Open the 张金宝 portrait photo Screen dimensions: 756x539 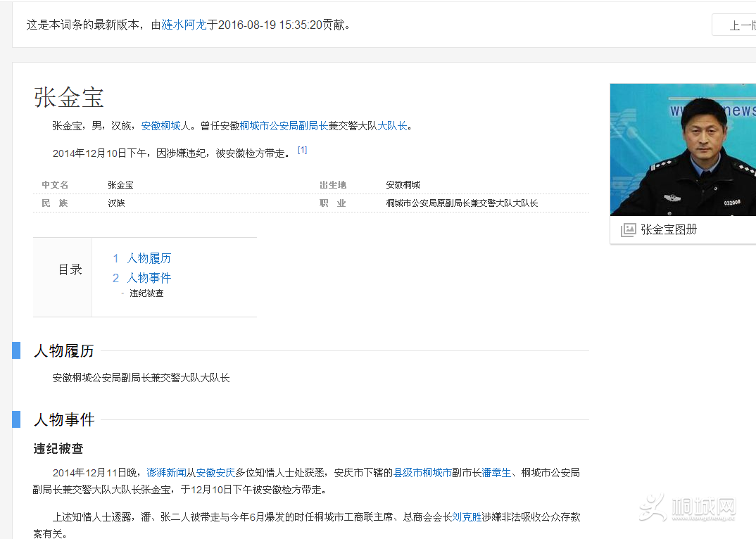(x=682, y=149)
